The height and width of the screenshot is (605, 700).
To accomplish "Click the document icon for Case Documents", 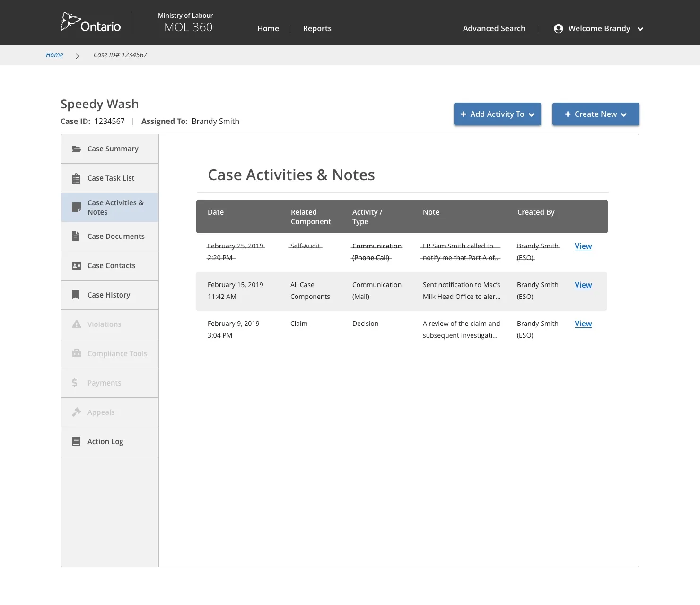I will 76,236.
